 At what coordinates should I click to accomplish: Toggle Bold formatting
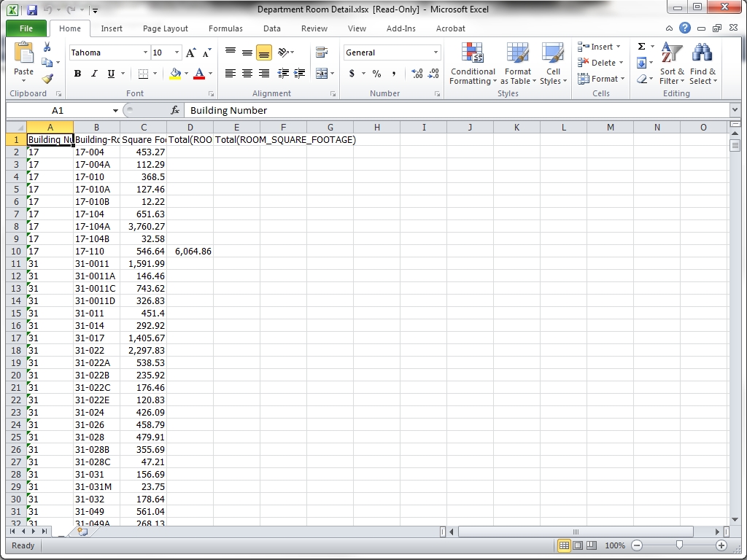(78, 74)
